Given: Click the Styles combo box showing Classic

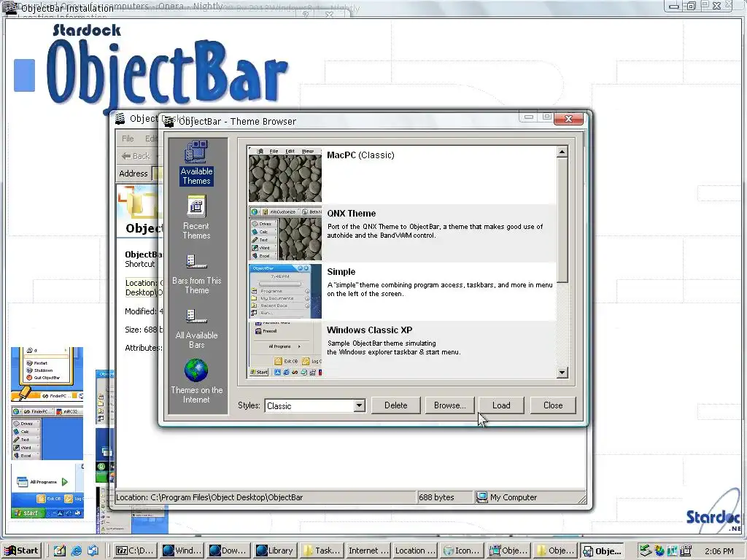Looking at the screenshot, I should coord(315,405).
